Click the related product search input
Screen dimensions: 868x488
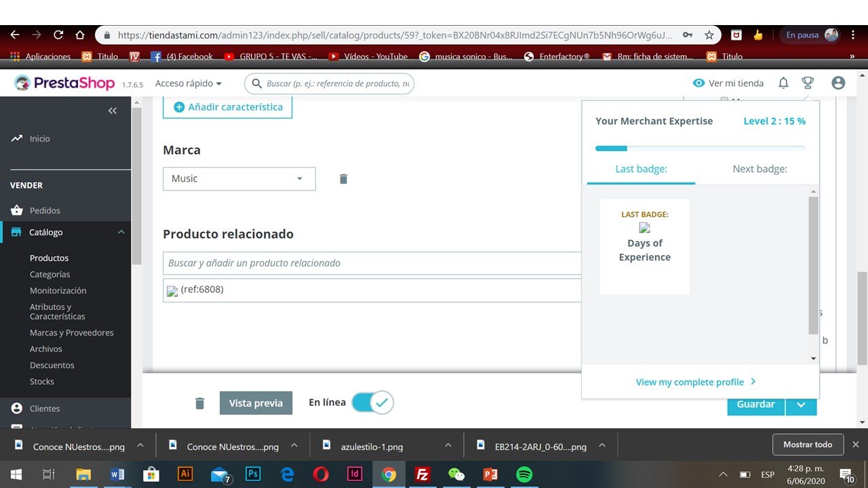(x=372, y=263)
